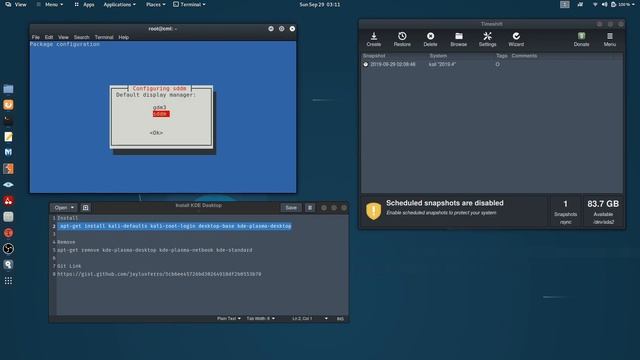Click the kali system cell in the snapshot row
The height and width of the screenshot is (360, 640).
(442, 64)
